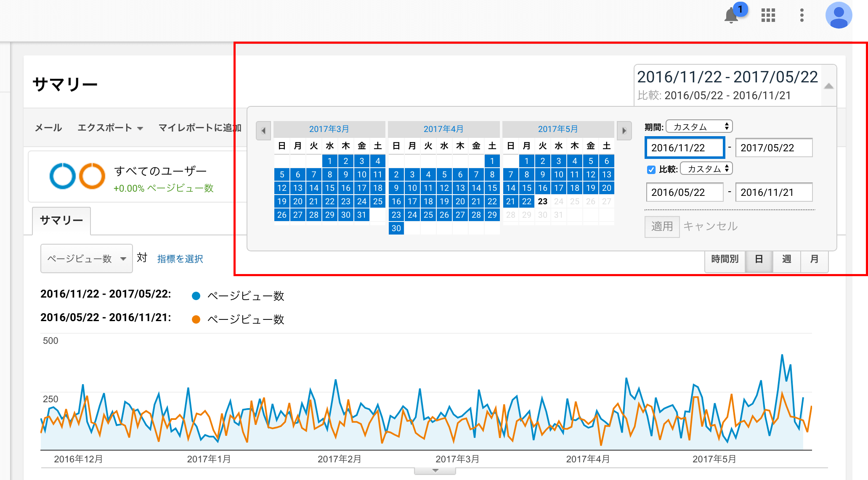Click 指標を選択 link
This screenshot has width=868, height=480.
(x=180, y=259)
